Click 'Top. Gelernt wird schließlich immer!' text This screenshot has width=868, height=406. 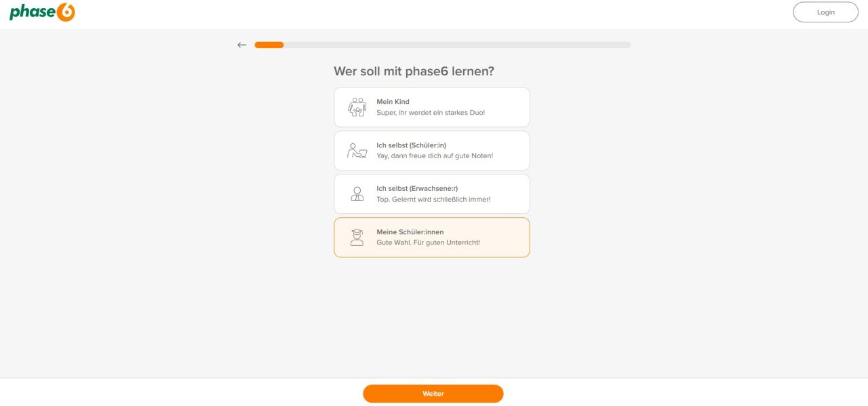click(433, 199)
